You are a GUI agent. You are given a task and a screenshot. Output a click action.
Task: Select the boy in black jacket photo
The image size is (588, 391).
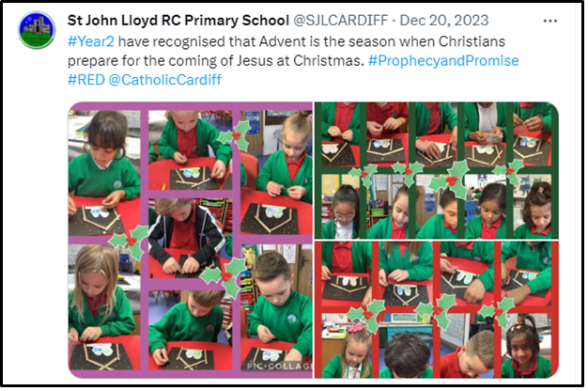tap(190, 239)
